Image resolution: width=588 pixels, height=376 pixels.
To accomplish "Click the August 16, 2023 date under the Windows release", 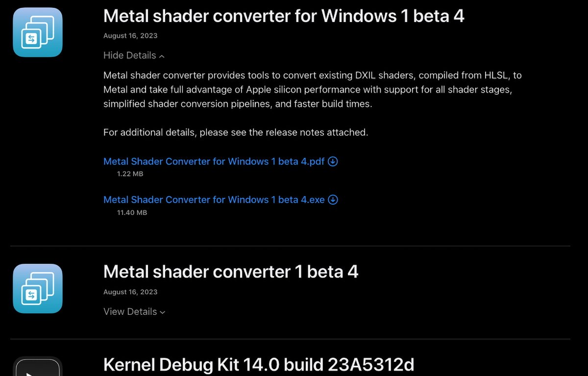I will coord(130,35).
